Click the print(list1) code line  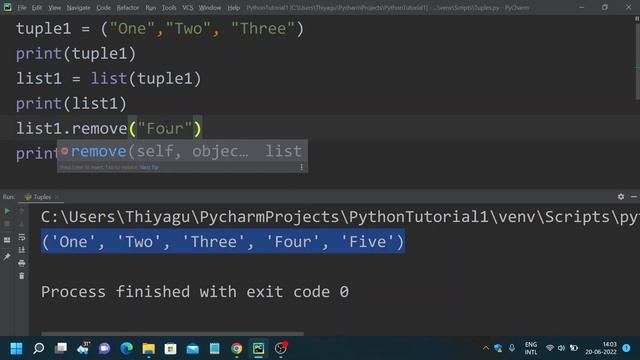point(71,104)
